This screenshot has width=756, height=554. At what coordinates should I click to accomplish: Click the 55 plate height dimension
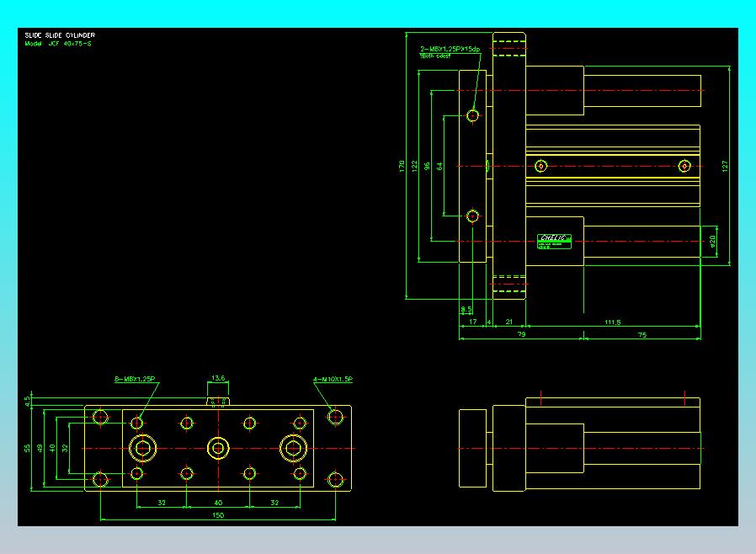(x=28, y=449)
